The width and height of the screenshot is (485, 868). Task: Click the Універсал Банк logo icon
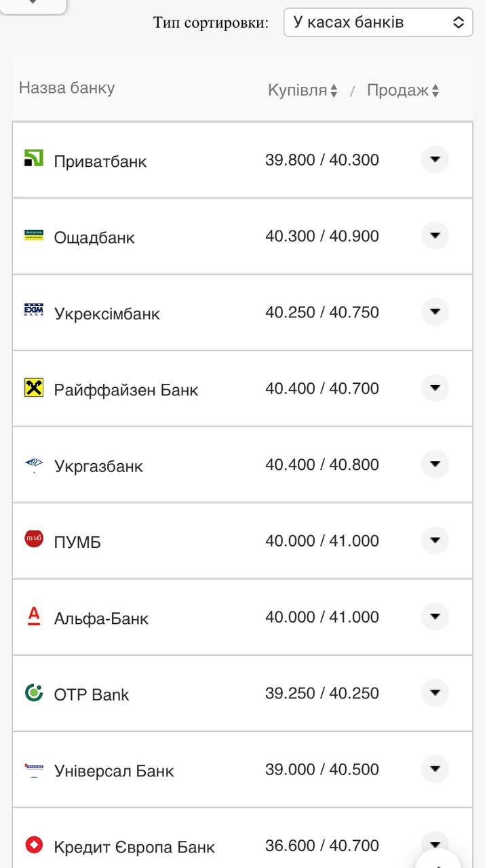tap(34, 769)
